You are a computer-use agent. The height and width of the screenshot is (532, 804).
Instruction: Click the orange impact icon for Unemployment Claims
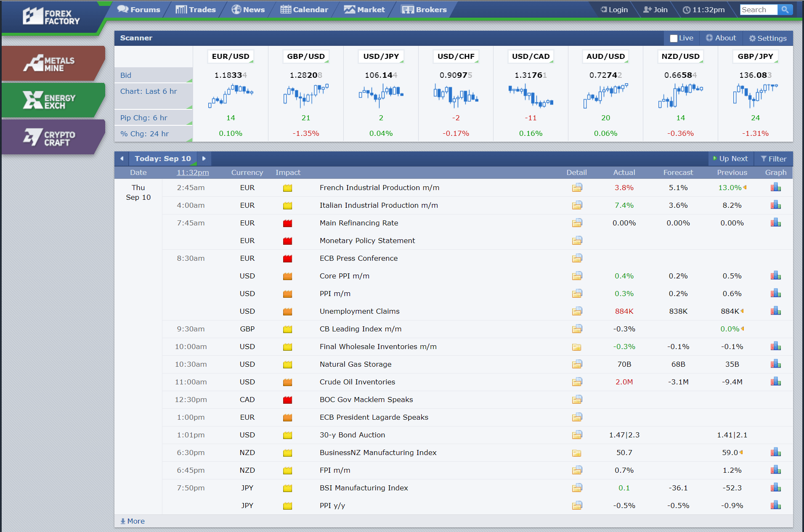287,312
